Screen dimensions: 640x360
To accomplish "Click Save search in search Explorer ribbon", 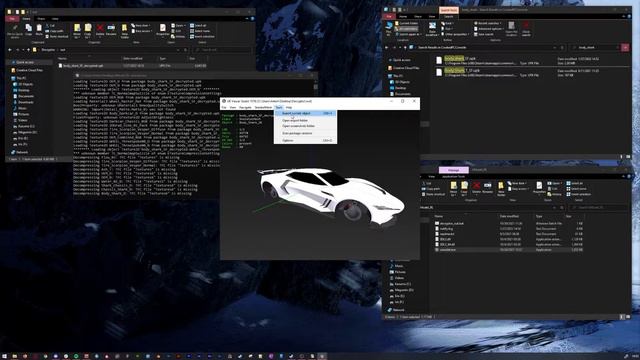I will click(x=484, y=34).
